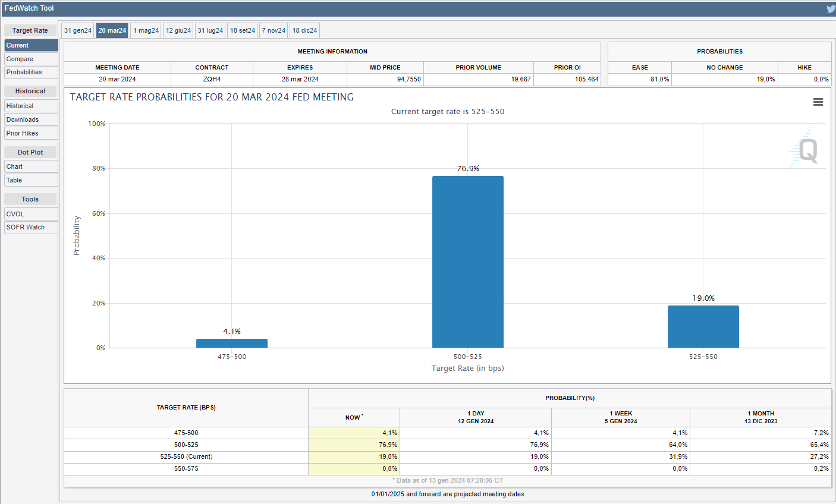
Task: Click the Twitter bird icon
Action: click(830, 8)
